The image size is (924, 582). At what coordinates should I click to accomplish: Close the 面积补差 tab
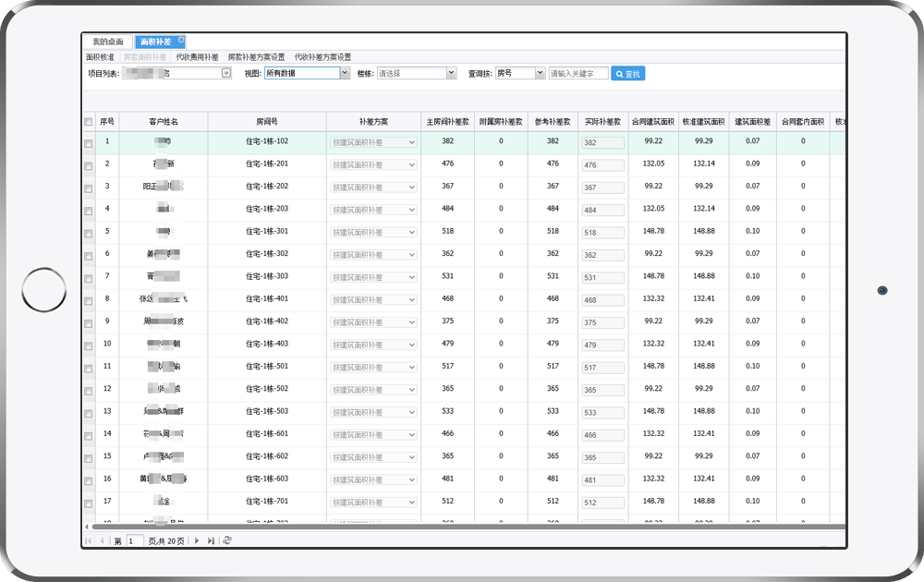coord(181,40)
